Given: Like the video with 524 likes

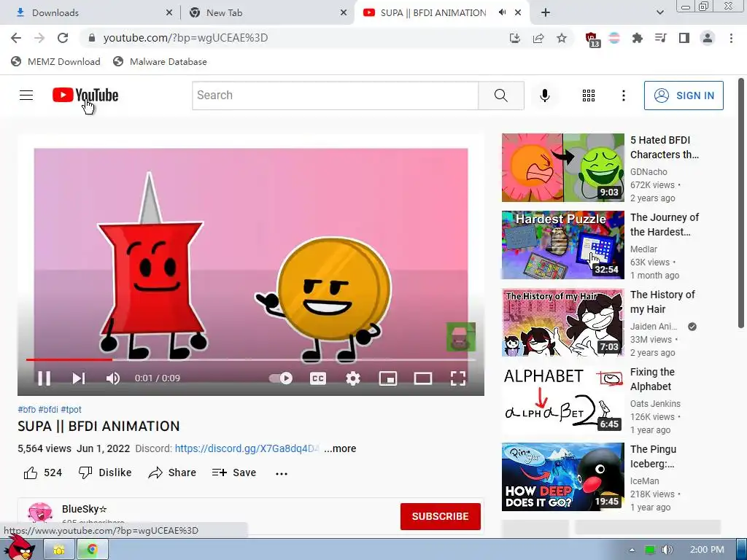Looking at the screenshot, I should tap(42, 472).
